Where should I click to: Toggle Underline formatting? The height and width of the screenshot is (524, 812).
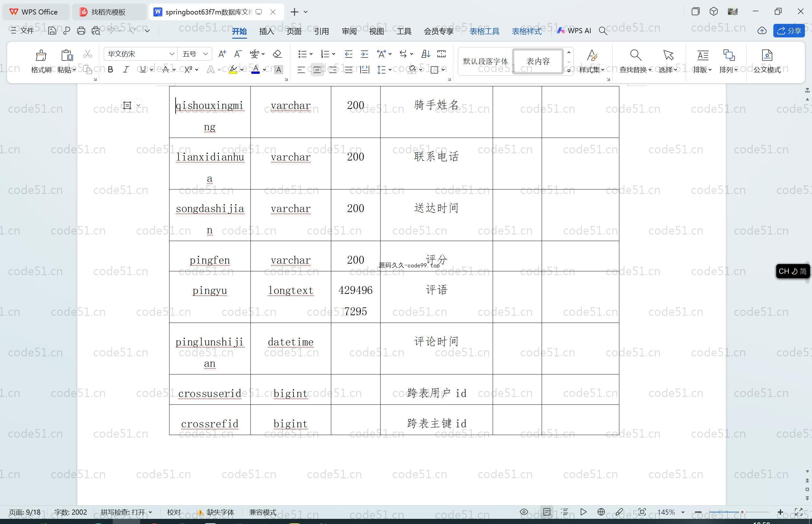tap(143, 69)
